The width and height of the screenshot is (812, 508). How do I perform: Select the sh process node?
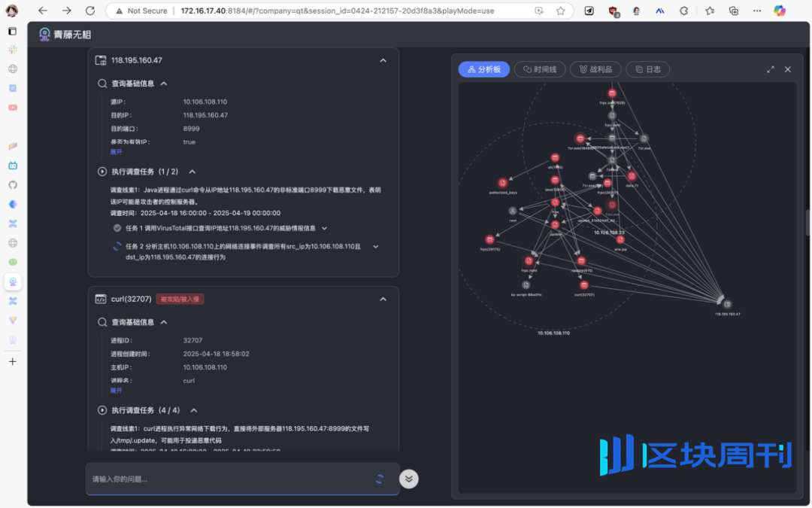(x=555, y=157)
